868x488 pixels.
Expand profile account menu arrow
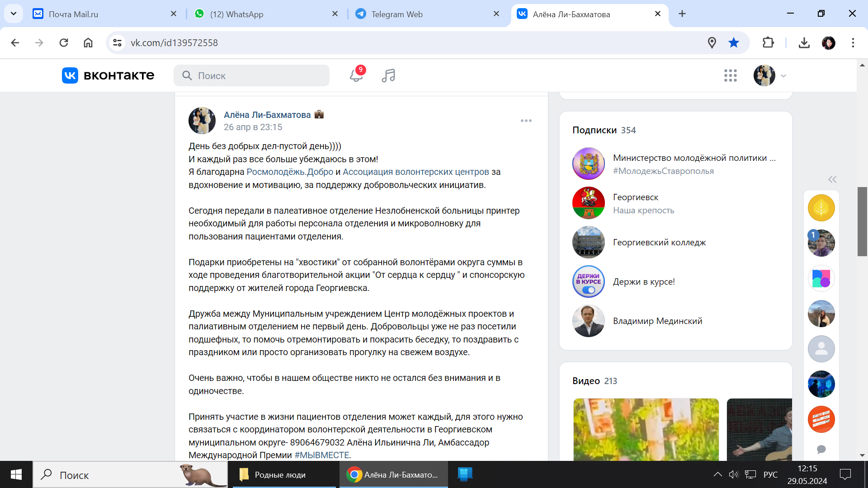click(783, 76)
